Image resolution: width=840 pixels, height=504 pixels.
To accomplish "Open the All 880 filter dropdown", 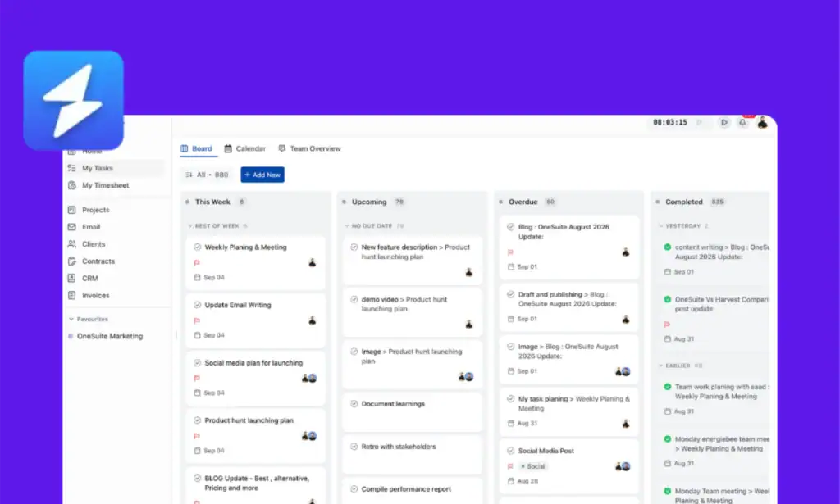I will click(x=207, y=175).
